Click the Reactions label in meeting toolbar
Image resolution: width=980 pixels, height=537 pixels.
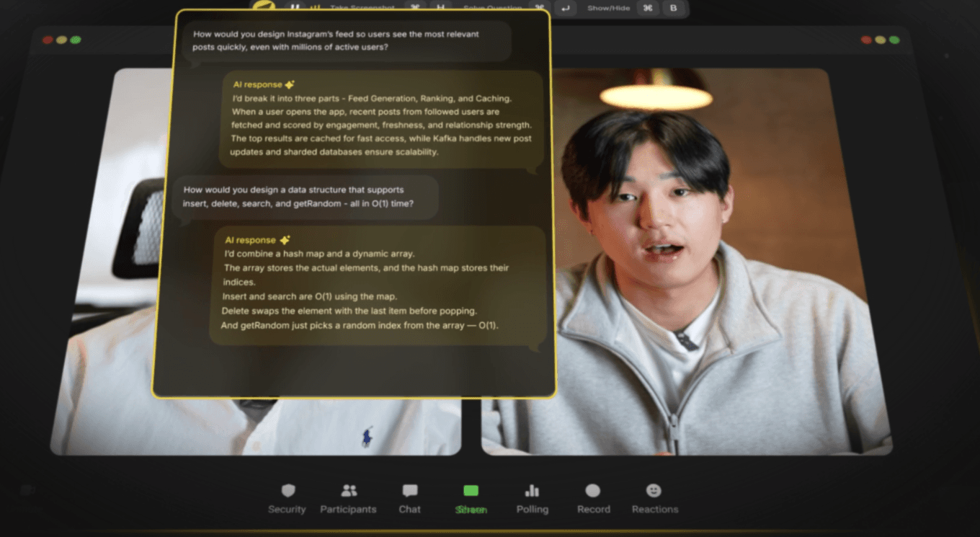point(654,509)
